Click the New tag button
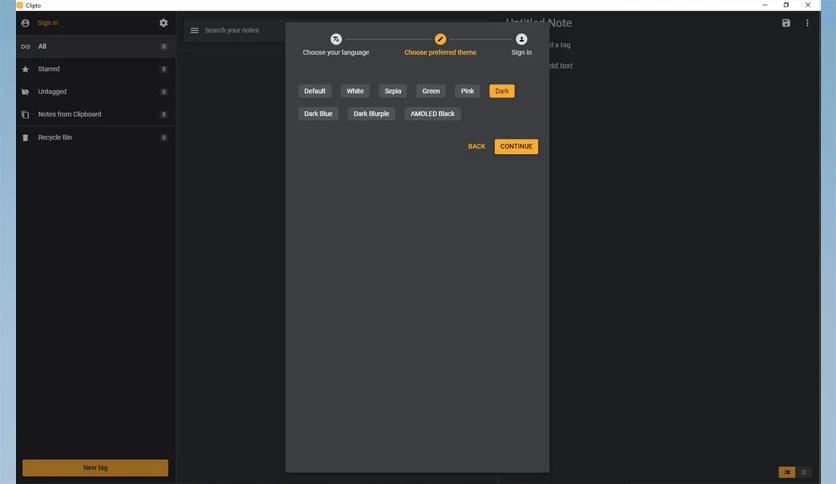The height and width of the screenshot is (484, 836). click(x=95, y=468)
